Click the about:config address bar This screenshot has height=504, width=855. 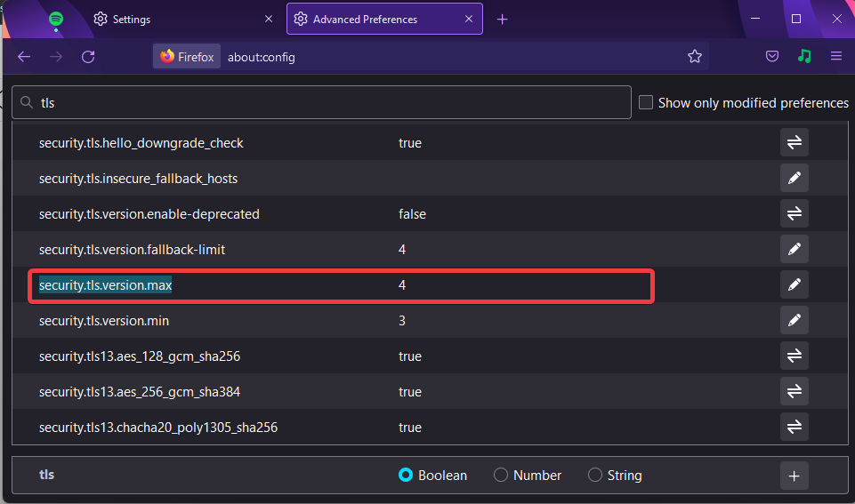click(453, 57)
